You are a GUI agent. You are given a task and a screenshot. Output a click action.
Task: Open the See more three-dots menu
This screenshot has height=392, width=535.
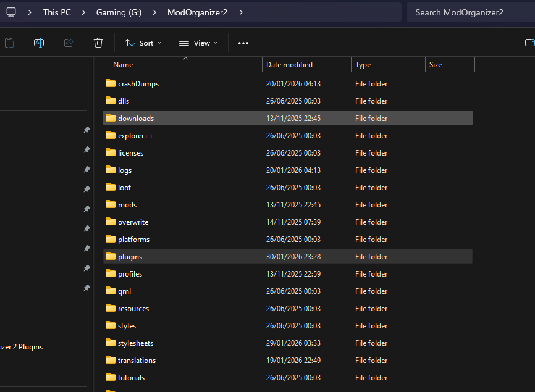click(243, 43)
